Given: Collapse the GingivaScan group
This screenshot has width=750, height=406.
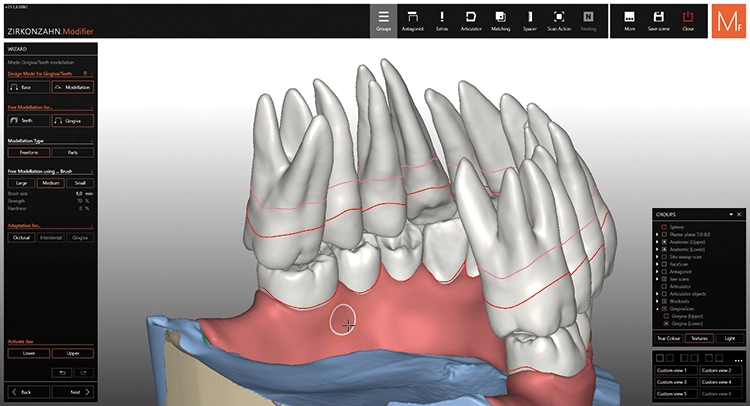Looking at the screenshot, I should point(657,309).
